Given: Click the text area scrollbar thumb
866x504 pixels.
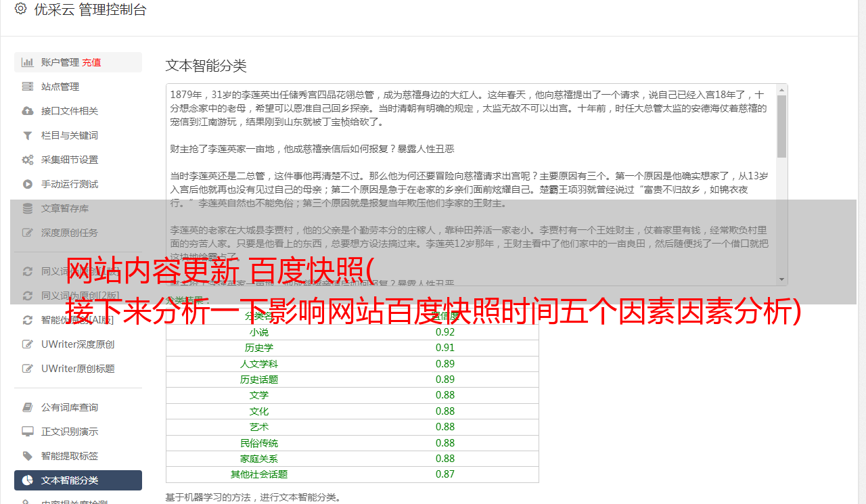Looking at the screenshot, I should coord(782,126).
